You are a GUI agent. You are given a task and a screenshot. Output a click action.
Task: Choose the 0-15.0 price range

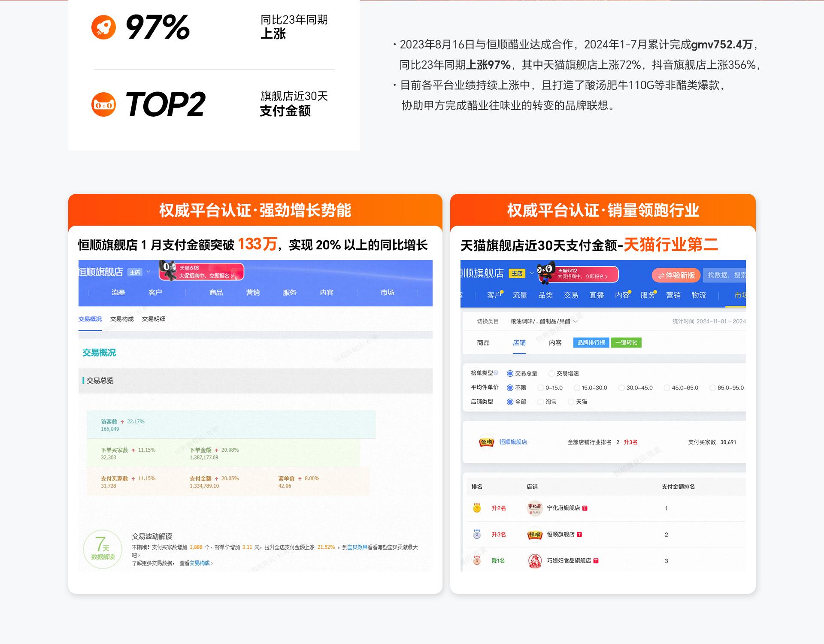(x=540, y=388)
